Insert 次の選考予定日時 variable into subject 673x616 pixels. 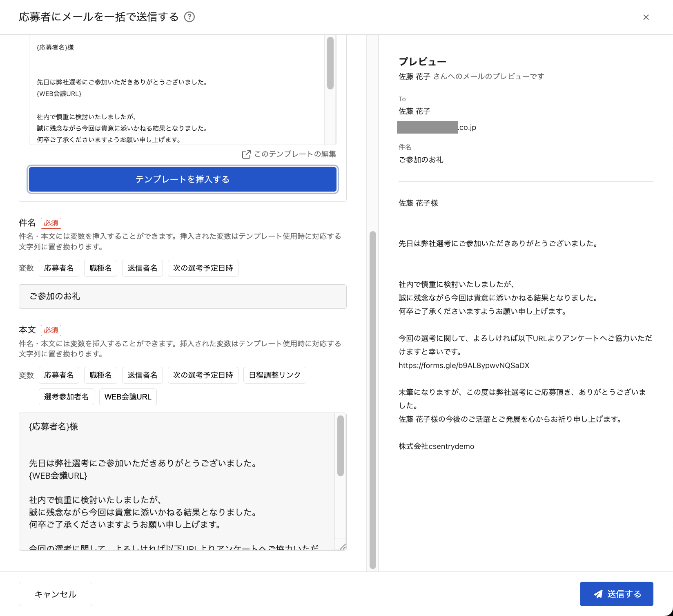click(x=203, y=268)
